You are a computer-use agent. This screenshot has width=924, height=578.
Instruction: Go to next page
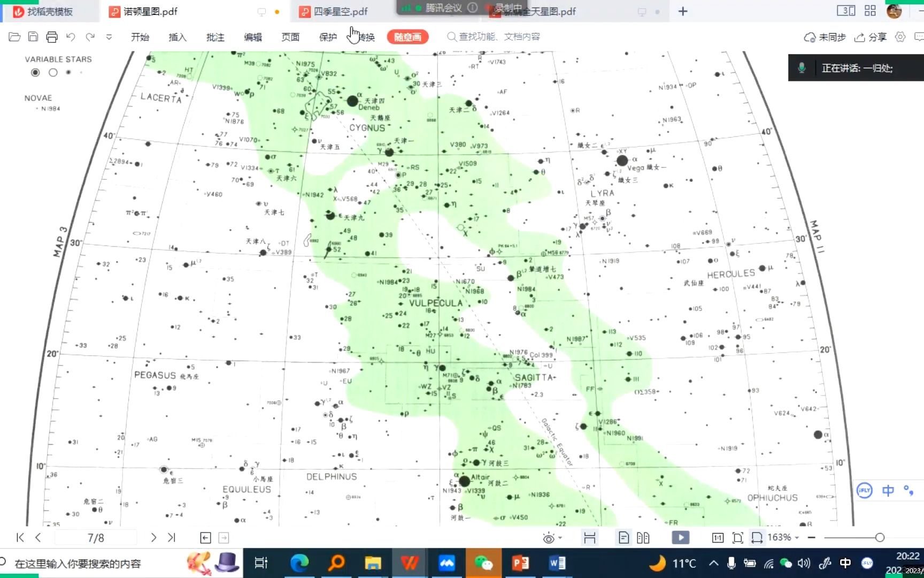click(153, 537)
